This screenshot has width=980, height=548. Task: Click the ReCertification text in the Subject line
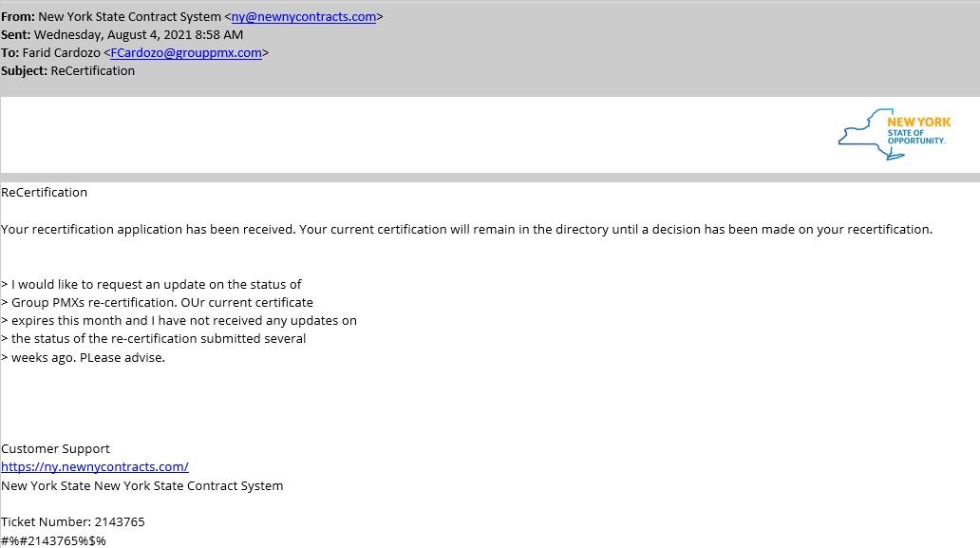92,71
